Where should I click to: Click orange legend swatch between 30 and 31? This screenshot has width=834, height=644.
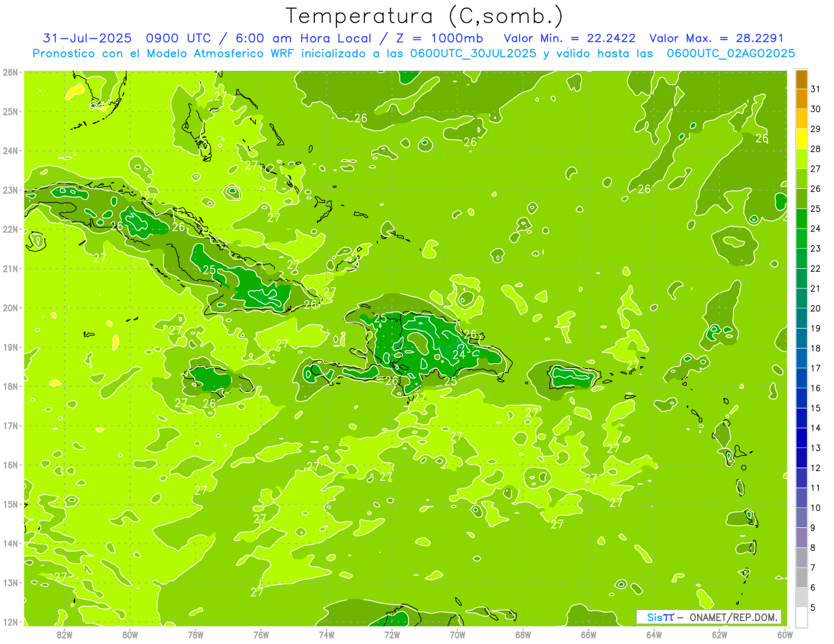(x=801, y=99)
